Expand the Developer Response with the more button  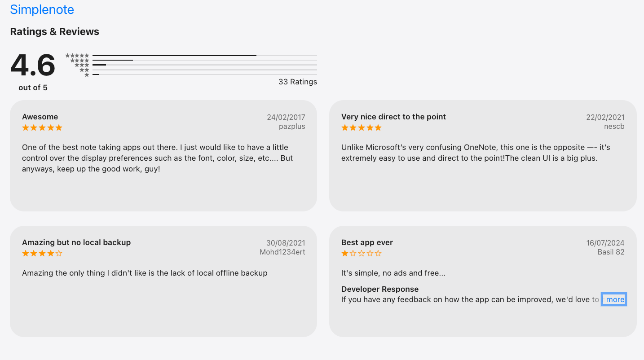613,299
